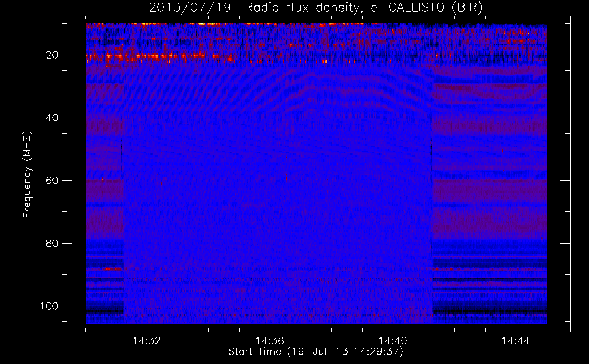Click the '14:36' time tick label
This screenshot has width=589, height=364.
(270, 341)
